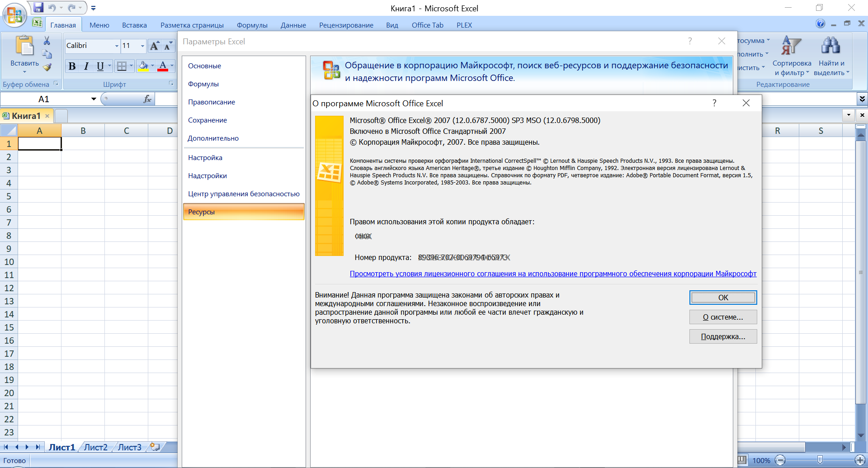Image resolution: width=868 pixels, height=468 pixels.
Task: Go to first sheet navigation arrow
Action: 6,447
